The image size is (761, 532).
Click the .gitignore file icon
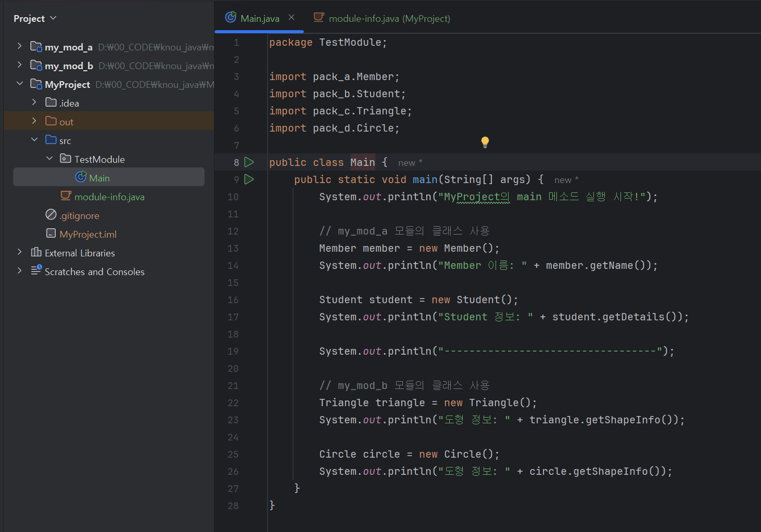coord(51,215)
